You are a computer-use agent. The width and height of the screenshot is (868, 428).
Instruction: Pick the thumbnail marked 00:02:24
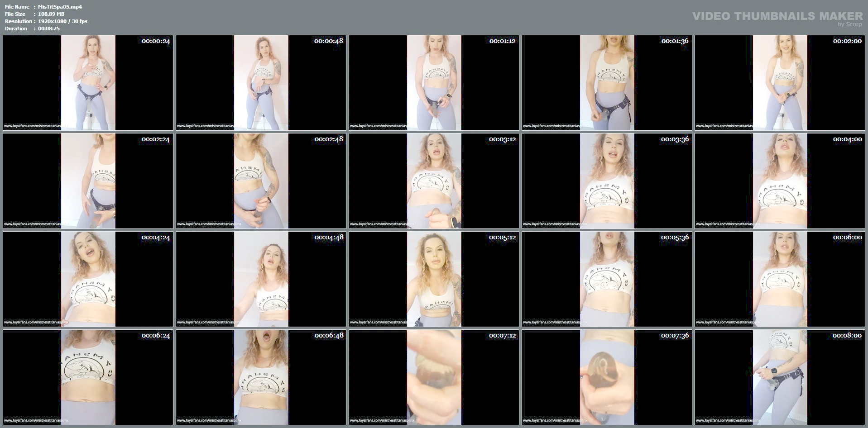88,181
